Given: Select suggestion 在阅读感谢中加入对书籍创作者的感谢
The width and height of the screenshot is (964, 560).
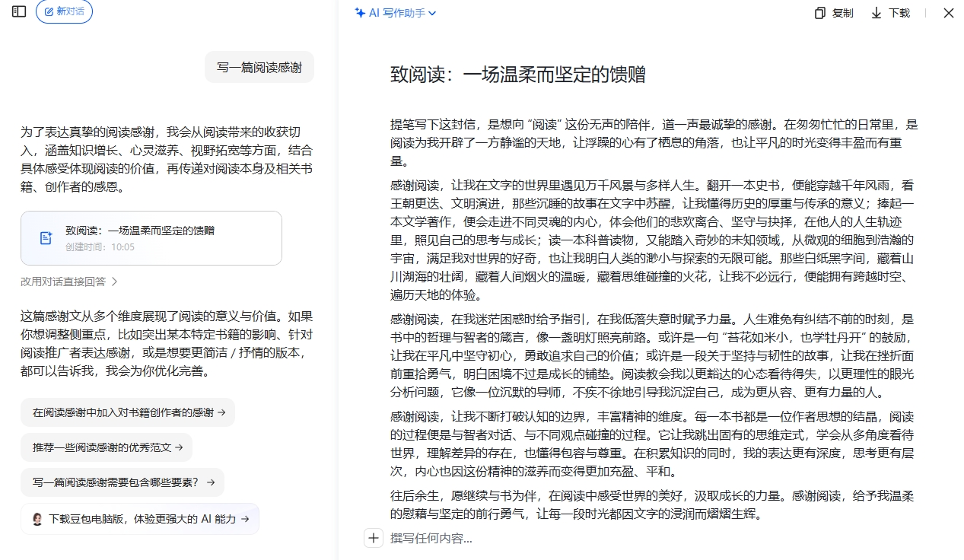Looking at the screenshot, I should [128, 412].
